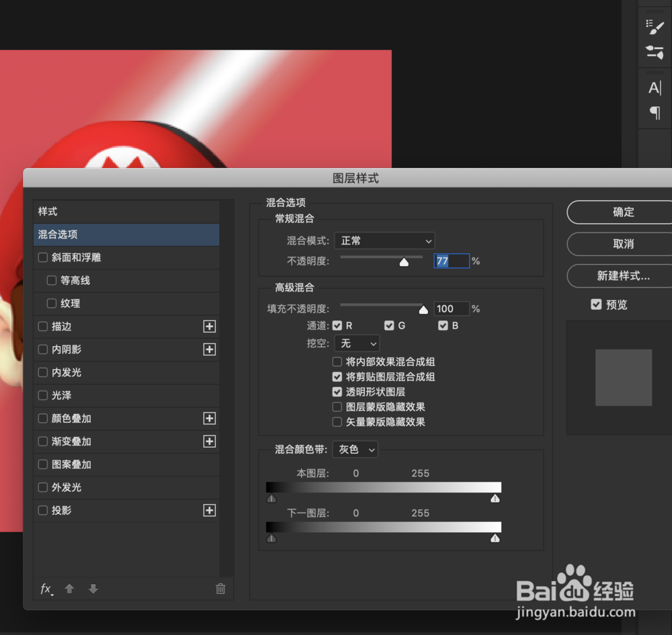Open the 挖空 dropdown showing 无
672x635 pixels.
click(x=357, y=343)
